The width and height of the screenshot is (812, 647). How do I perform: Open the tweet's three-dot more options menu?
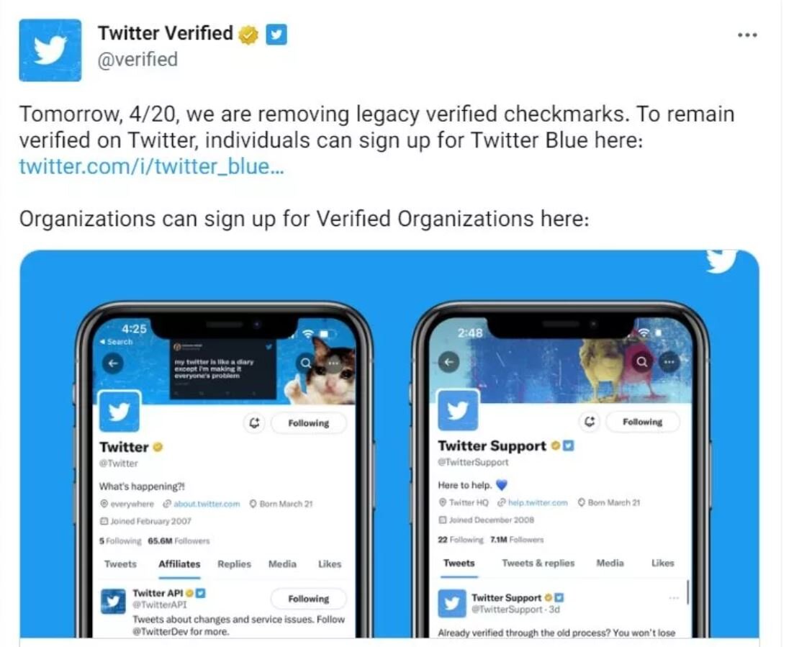(x=747, y=35)
